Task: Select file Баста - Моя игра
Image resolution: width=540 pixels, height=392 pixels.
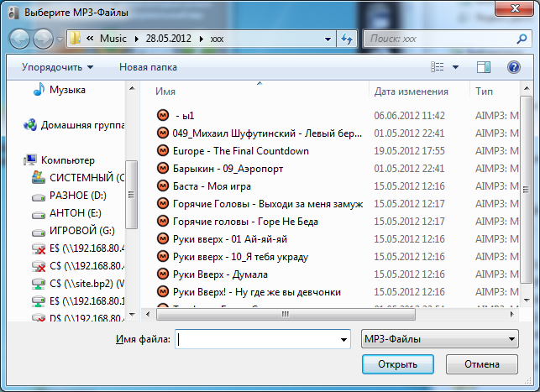Action: [x=212, y=186]
